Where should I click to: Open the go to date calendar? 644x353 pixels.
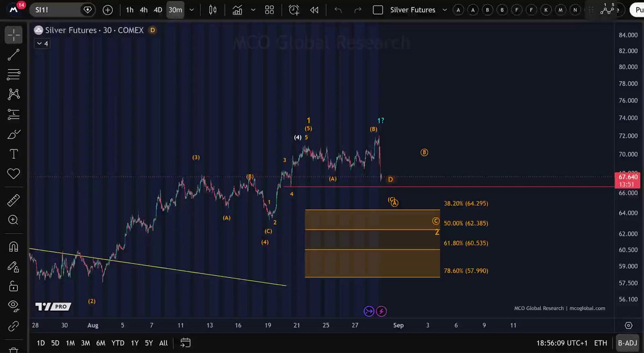click(x=186, y=343)
